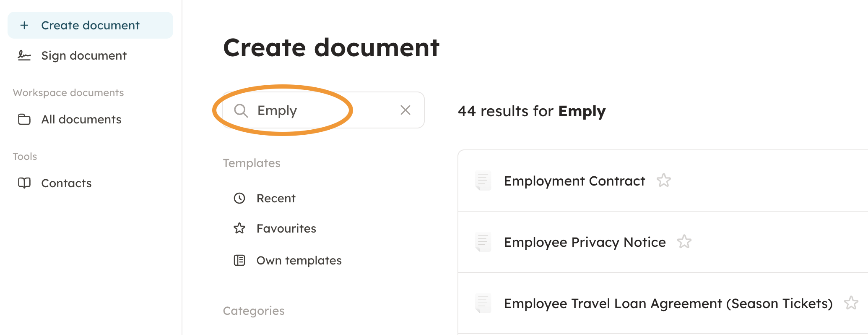This screenshot has height=335, width=868.
Task: Click the magnifier search icon
Action: tap(241, 110)
